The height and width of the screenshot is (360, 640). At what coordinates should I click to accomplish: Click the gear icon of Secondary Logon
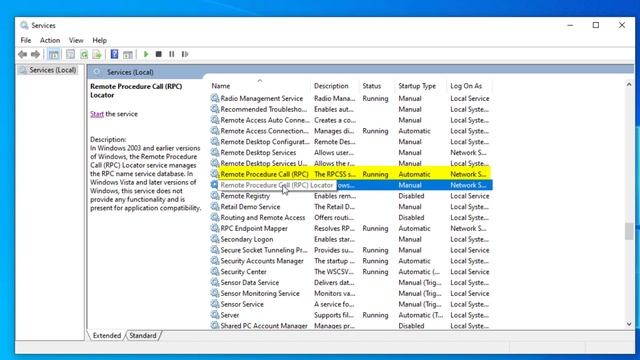[x=215, y=239]
